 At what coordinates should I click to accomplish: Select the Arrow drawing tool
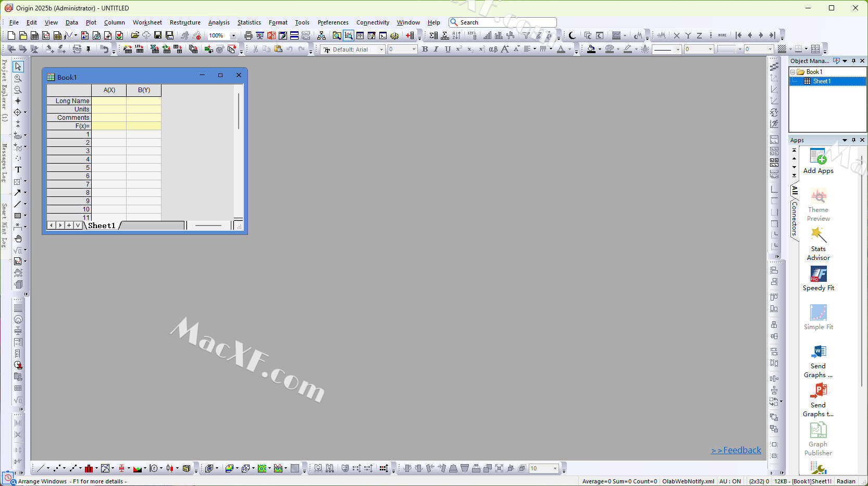click(x=18, y=193)
